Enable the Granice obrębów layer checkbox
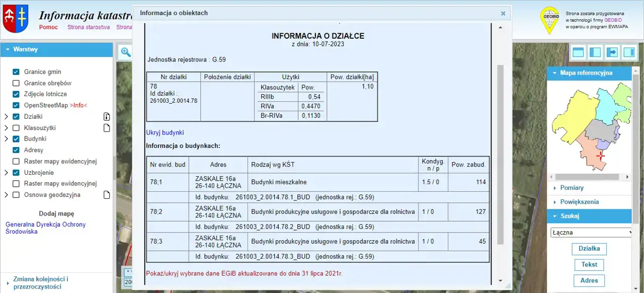The height and width of the screenshot is (293, 644). pyautogui.click(x=16, y=83)
